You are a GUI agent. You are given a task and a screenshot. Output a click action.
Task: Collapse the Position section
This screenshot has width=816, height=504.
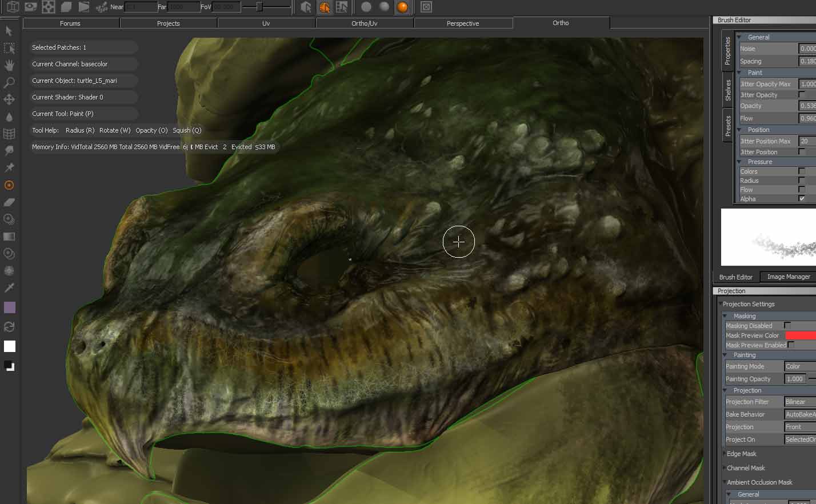(739, 130)
